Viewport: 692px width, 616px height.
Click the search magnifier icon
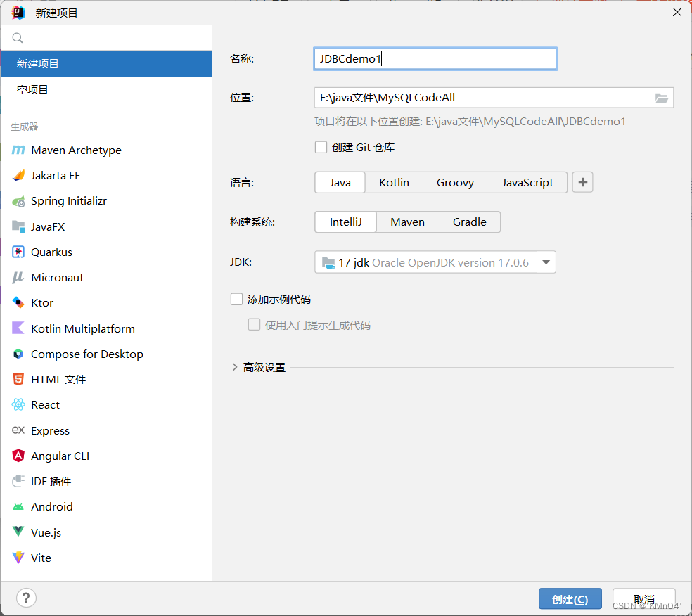coord(17,38)
